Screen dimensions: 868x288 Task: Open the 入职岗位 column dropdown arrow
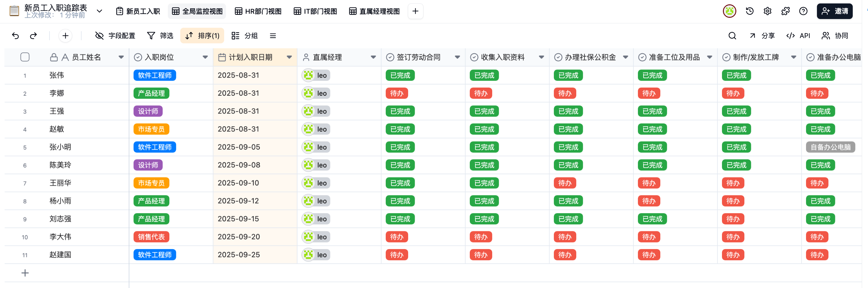[205, 57]
